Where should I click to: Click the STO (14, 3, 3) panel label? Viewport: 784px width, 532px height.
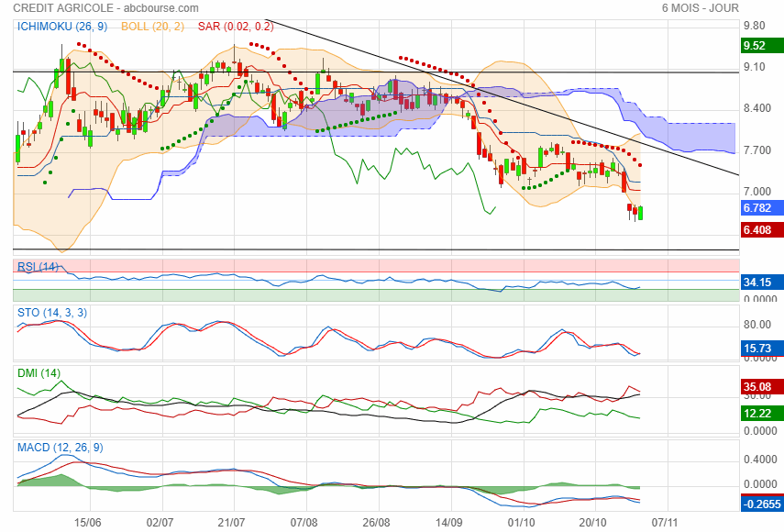coord(52,313)
